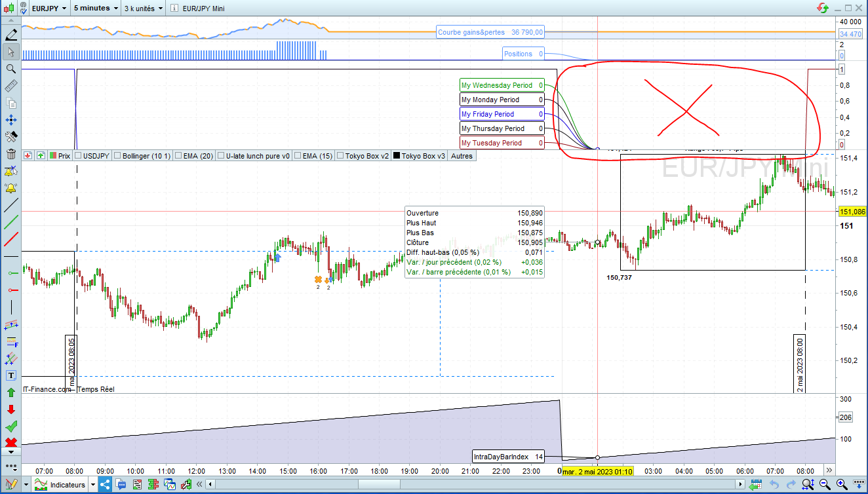
Task: Click the instrument info icon beside EUR/JPY Mini
Action: click(174, 9)
